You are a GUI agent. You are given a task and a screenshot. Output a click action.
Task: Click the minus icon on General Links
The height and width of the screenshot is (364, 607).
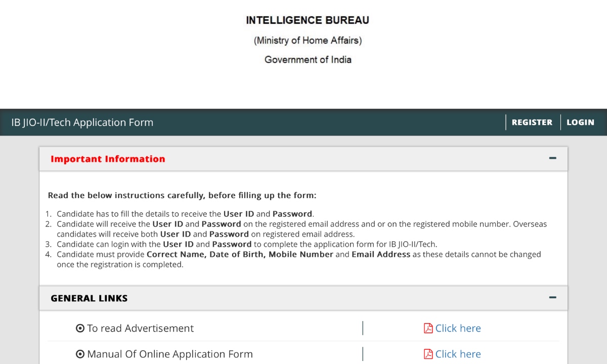[552, 298]
